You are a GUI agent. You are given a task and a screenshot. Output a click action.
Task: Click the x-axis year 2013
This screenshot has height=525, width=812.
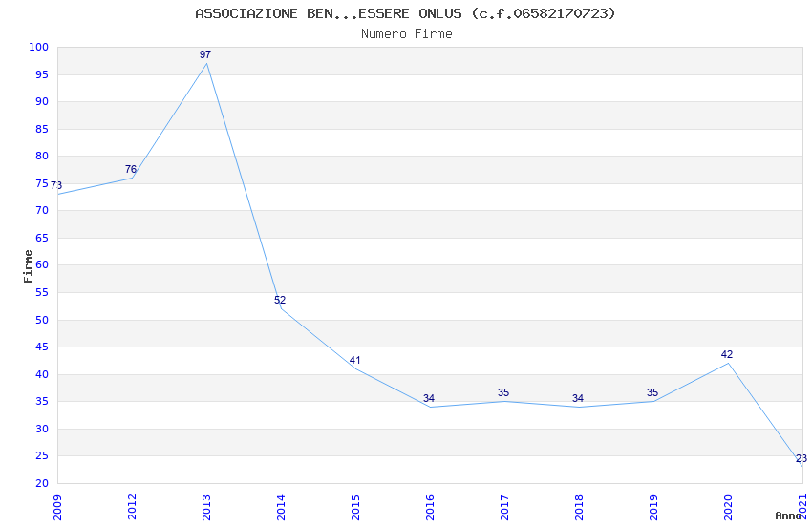pos(206,508)
